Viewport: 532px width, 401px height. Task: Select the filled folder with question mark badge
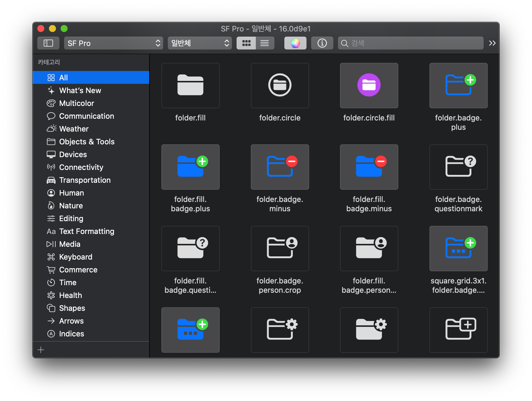coord(190,248)
